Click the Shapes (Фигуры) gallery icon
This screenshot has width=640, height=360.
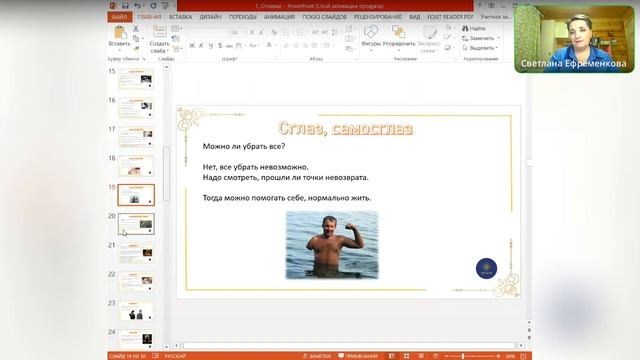click(x=371, y=32)
